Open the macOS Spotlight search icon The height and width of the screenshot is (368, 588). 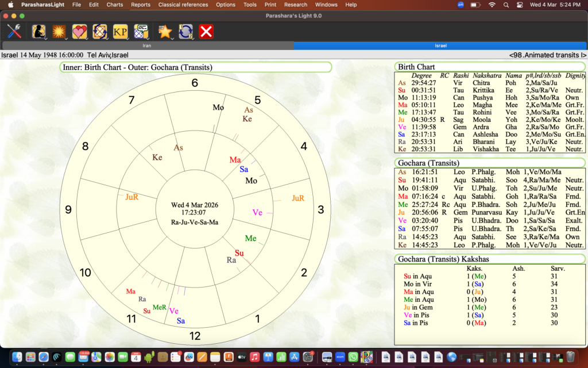click(505, 5)
